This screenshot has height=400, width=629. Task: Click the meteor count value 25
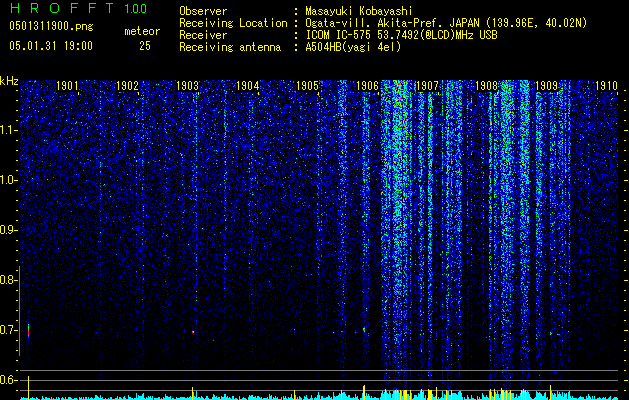[145, 46]
